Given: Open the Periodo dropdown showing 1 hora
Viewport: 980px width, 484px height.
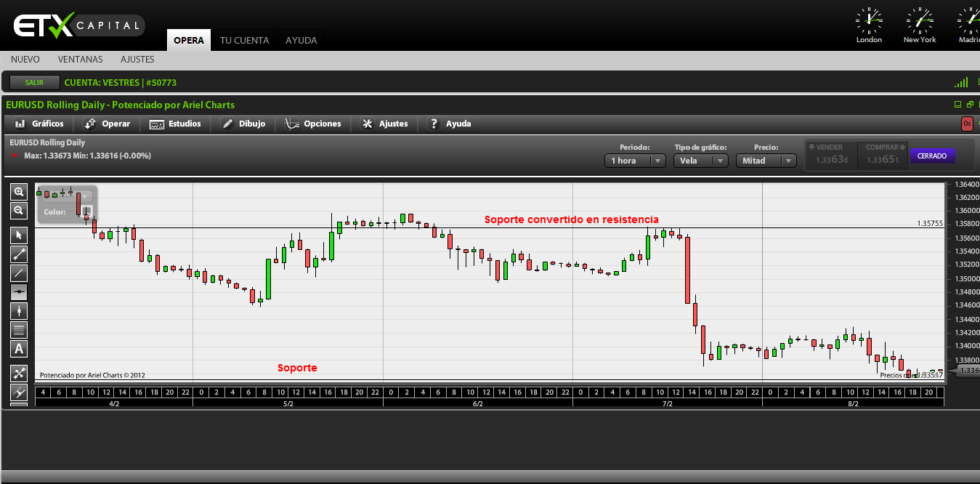Looking at the screenshot, I should point(634,161).
